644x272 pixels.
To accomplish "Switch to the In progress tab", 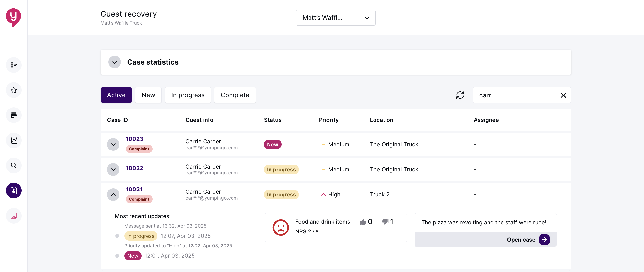I will (188, 95).
